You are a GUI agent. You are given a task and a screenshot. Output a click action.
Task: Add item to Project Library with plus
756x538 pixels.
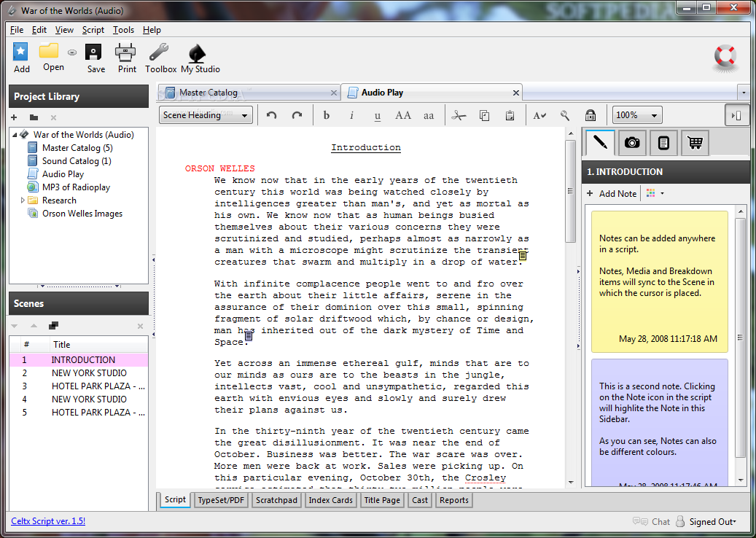tap(14, 117)
